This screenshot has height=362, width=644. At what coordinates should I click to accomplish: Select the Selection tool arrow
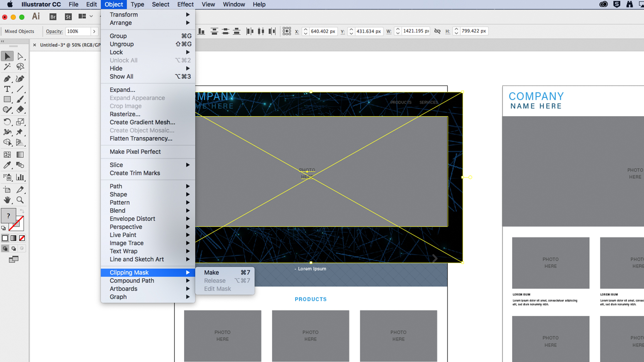point(7,56)
